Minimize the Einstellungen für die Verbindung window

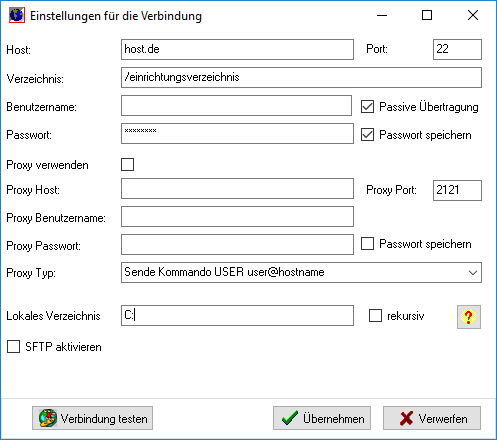click(x=382, y=15)
